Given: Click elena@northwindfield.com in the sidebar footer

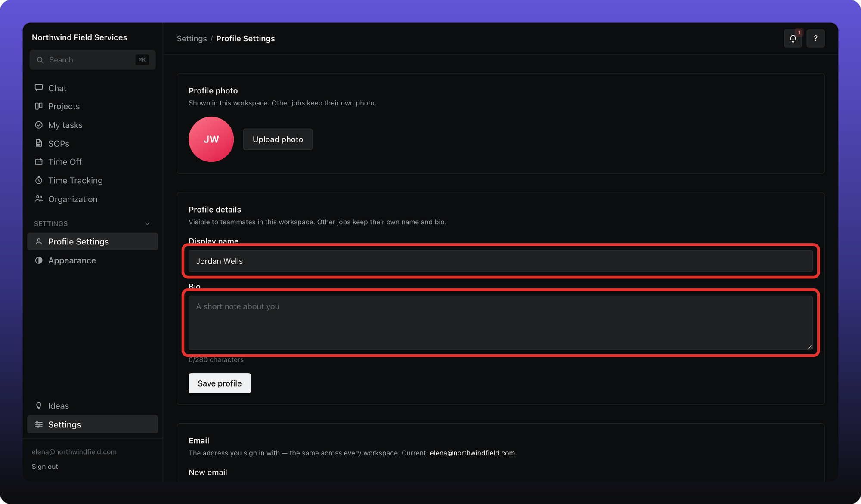Looking at the screenshot, I should coord(74,452).
